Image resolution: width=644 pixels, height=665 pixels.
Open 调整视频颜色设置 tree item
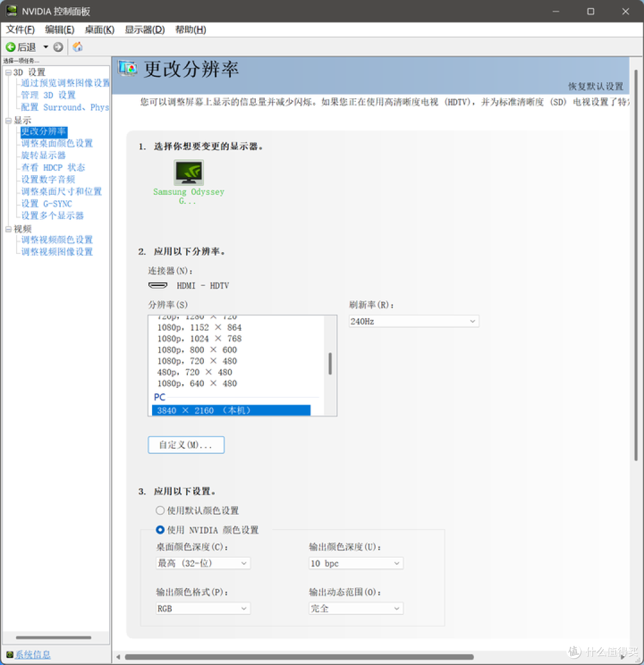coord(57,240)
